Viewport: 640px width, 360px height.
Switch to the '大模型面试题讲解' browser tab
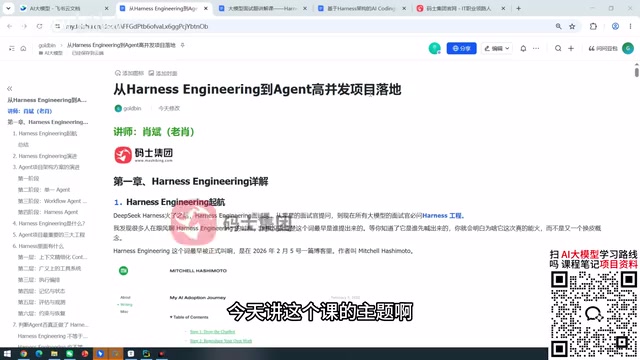pos(262,8)
